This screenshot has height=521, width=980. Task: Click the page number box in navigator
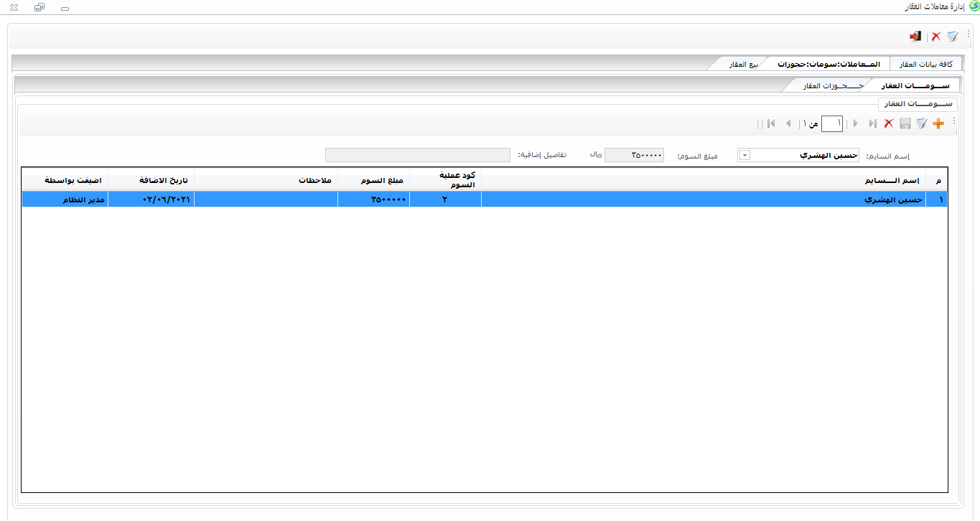click(x=832, y=124)
